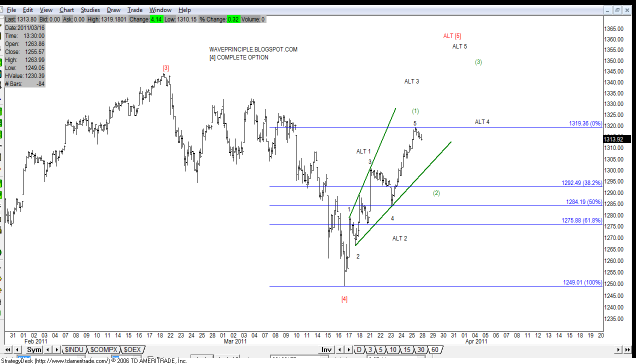Viewport: 636px width, 364px height.
Task: Open the Trade menu
Action: pos(134,9)
